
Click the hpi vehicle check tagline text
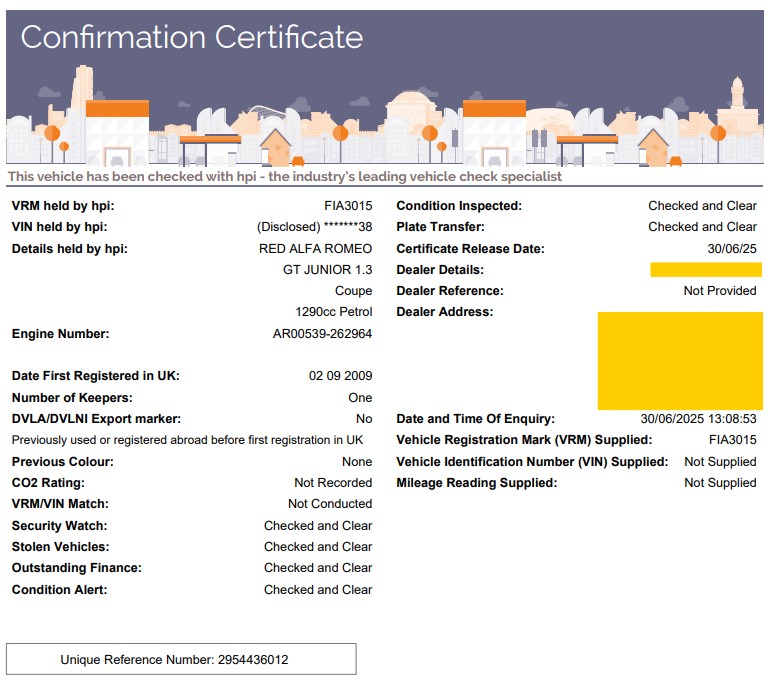[x=284, y=176]
